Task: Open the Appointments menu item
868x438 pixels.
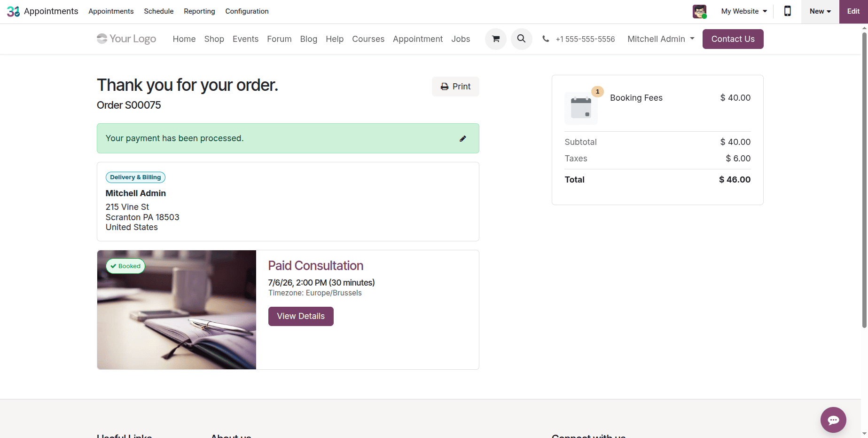Action: click(111, 11)
